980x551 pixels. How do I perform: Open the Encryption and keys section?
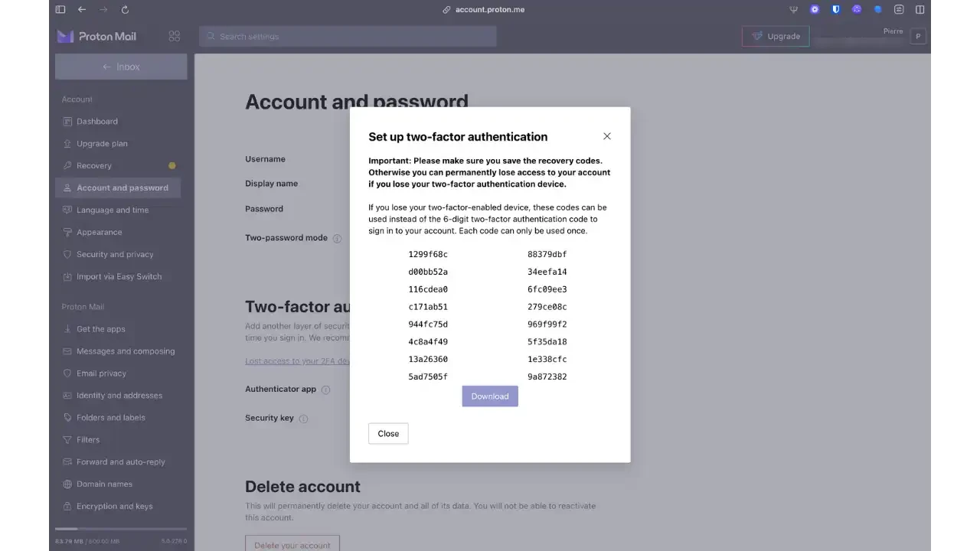tap(114, 506)
